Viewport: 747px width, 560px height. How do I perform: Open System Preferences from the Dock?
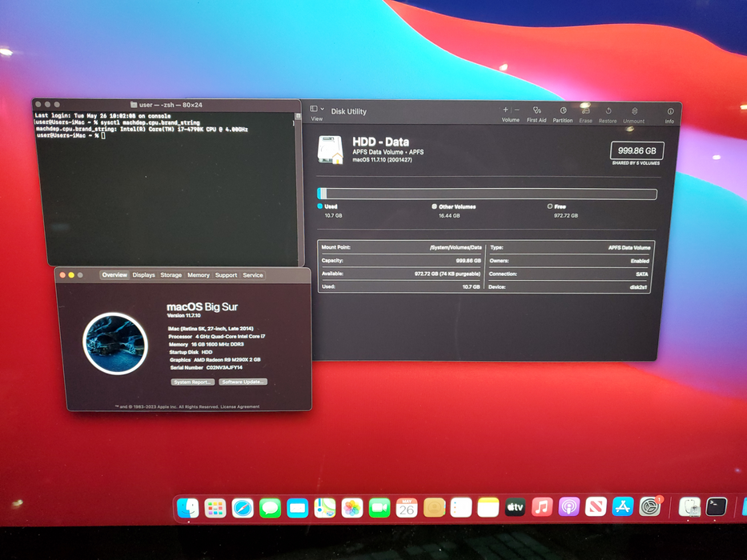650,506
